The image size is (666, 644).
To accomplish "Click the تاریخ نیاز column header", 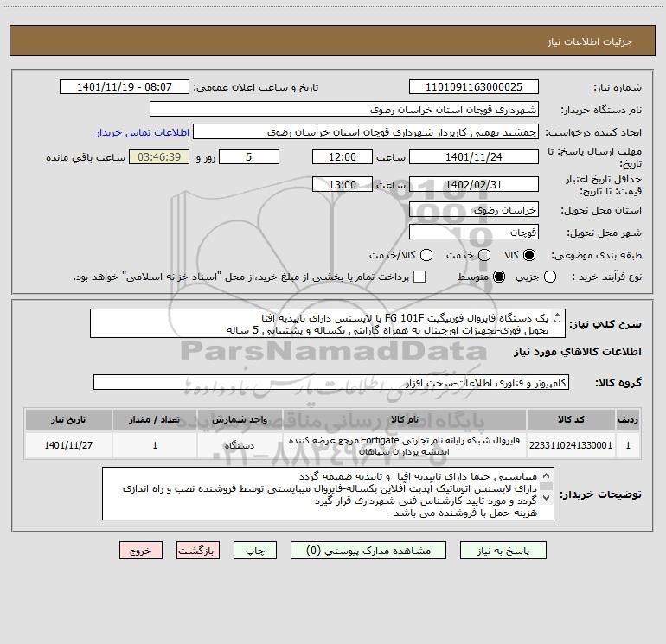I will (68, 419).
